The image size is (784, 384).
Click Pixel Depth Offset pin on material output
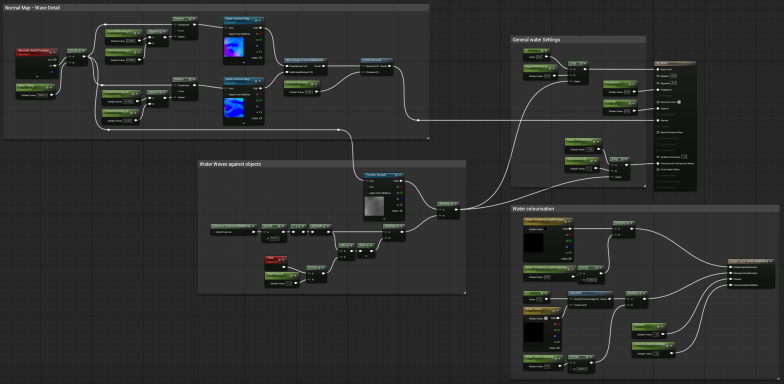(x=658, y=170)
